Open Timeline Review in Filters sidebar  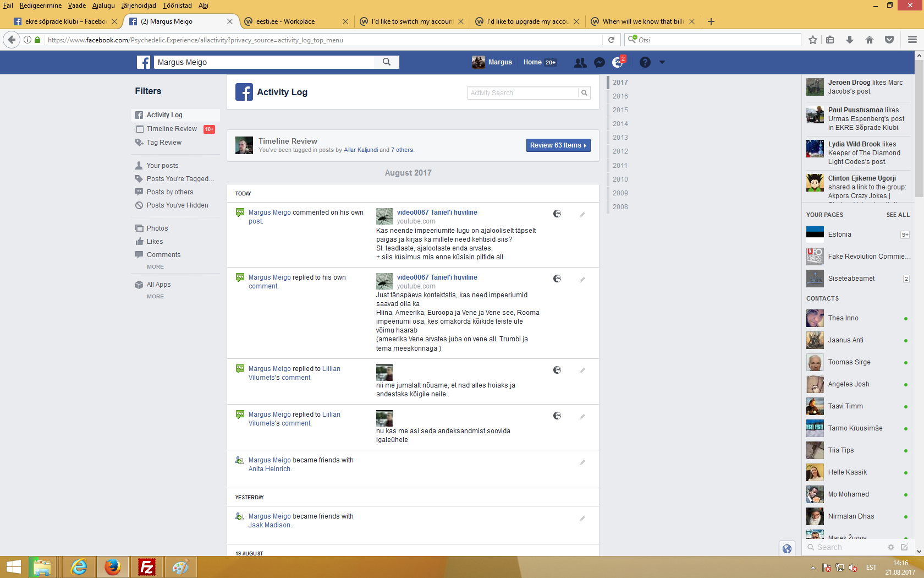point(172,129)
